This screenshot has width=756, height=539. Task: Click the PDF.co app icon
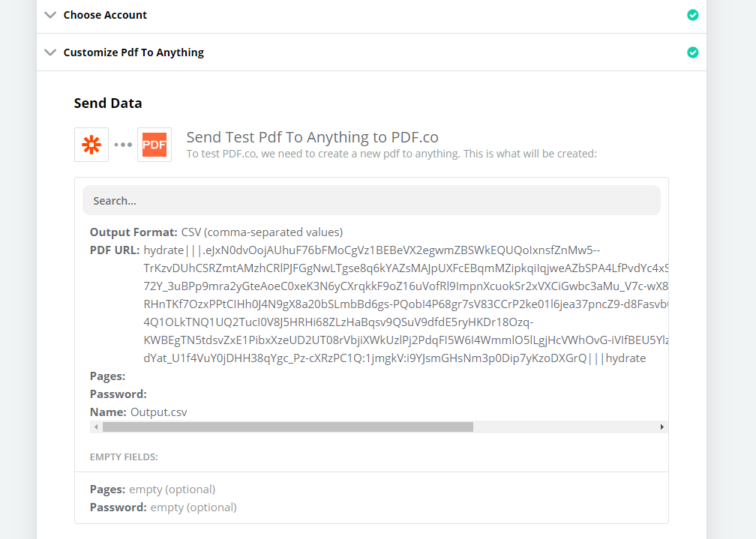click(154, 145)
